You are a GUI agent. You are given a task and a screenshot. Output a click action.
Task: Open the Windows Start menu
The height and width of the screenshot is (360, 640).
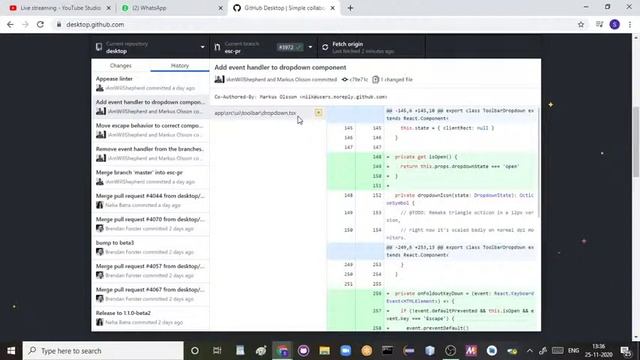pos(11,351)
